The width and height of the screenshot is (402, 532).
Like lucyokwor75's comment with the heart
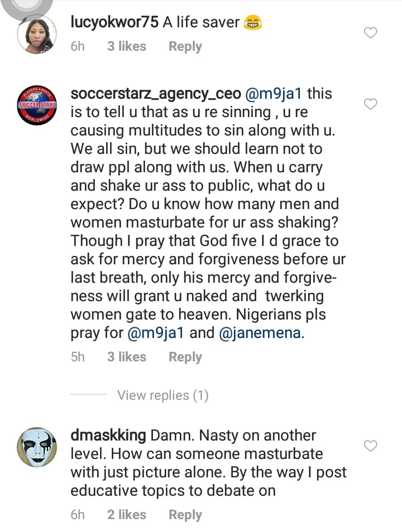[371, 33]
